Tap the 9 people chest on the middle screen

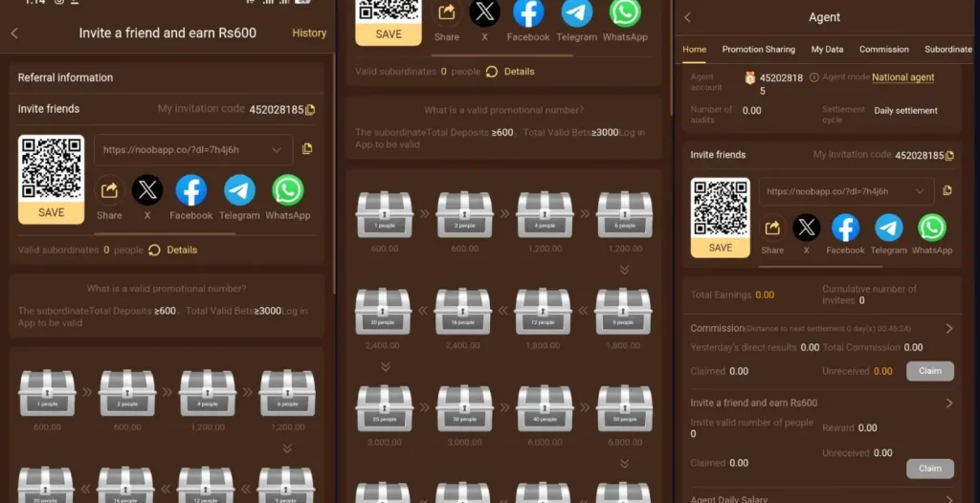click(623, 311)
